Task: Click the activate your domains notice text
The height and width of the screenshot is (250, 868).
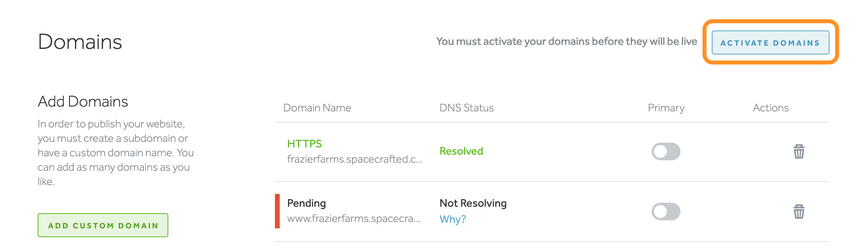Action: click(567, 41)
